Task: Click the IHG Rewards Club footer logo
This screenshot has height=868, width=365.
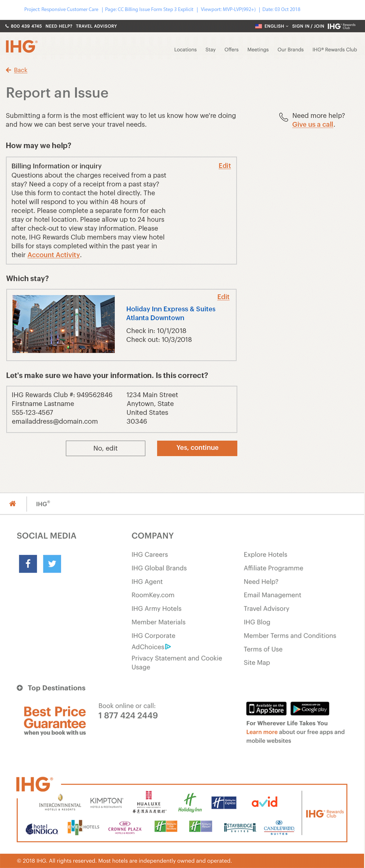Action: click(325, 813)
